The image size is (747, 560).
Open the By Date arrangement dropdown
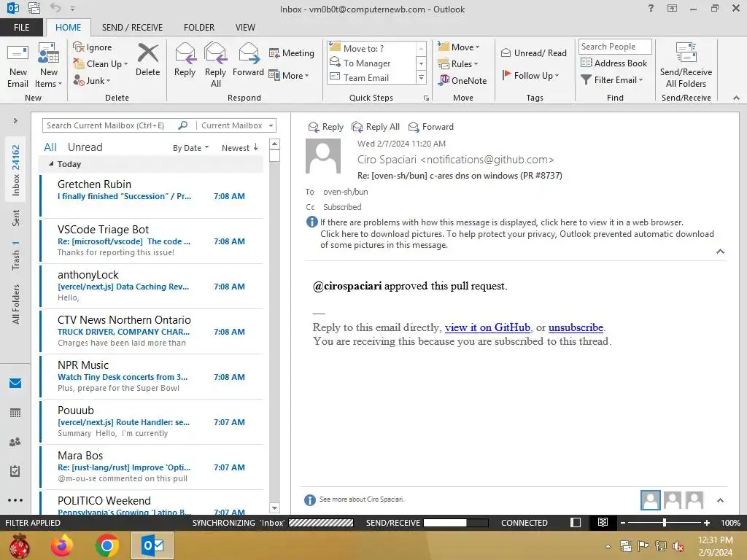[190, 147]
